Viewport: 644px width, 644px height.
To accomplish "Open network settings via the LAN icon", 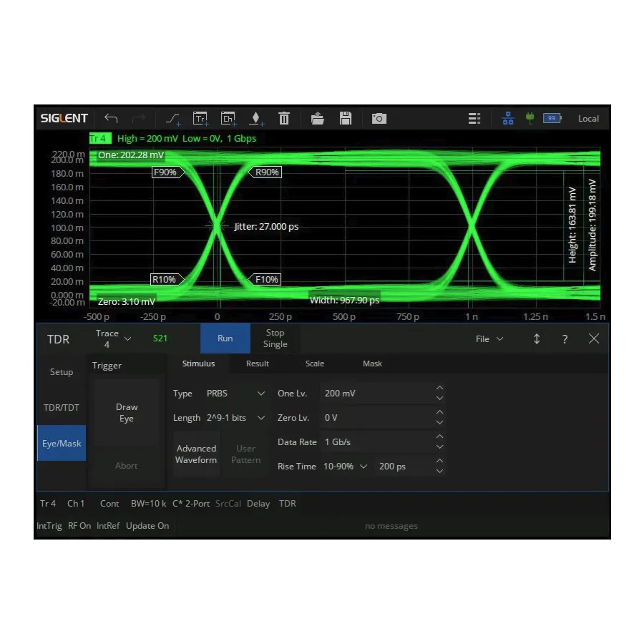I will click(508, 118).
